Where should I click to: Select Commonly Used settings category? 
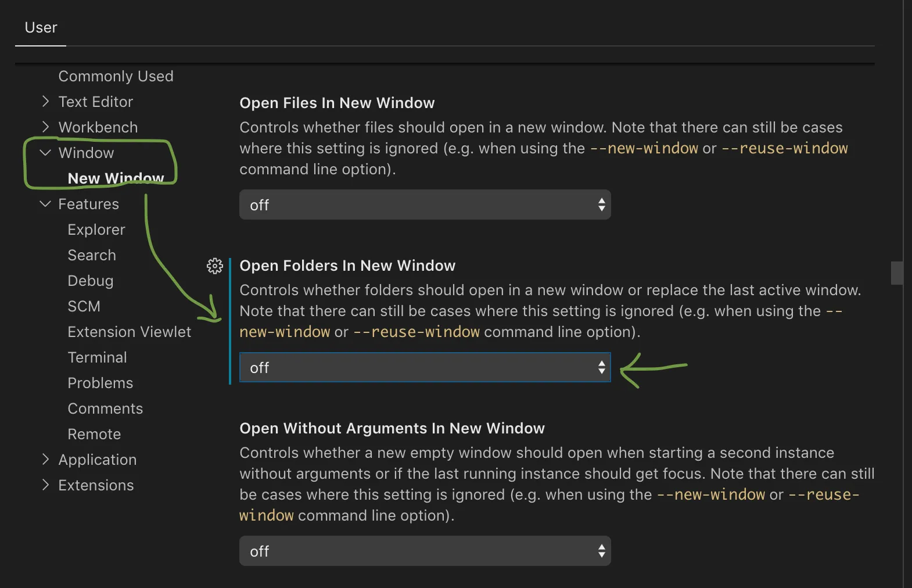click(x=116, y=76)
